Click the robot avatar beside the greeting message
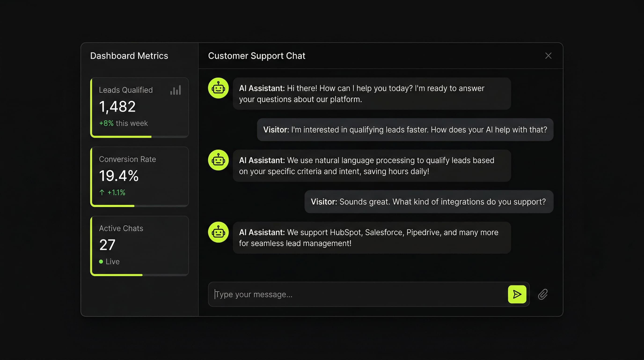 click(x=218, y=88)
